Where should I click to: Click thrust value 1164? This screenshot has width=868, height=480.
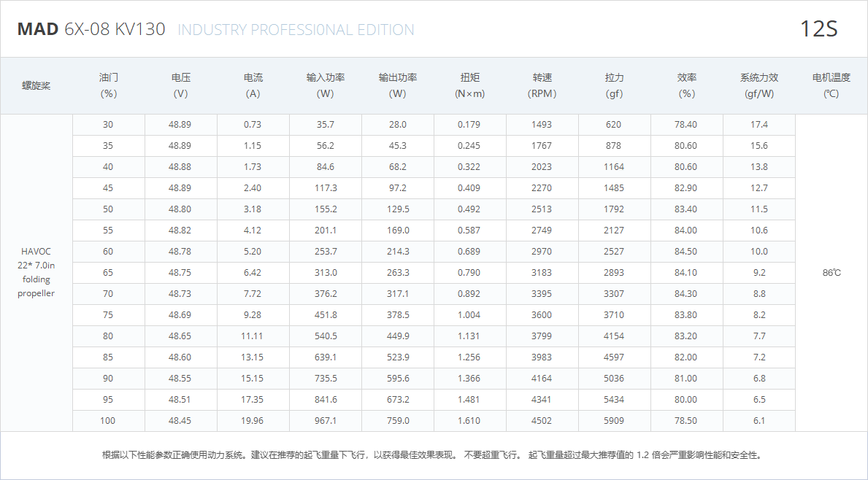[x=614, y=166]
